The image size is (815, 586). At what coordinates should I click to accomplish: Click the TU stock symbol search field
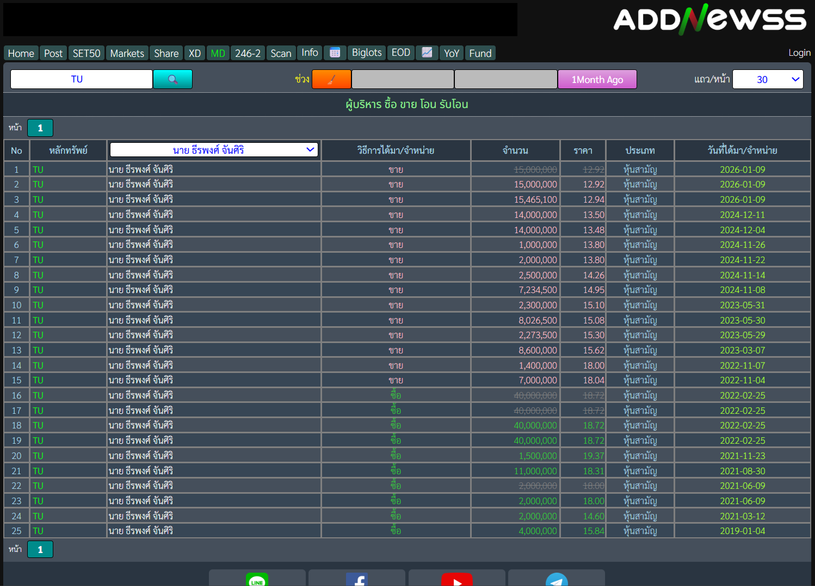(81, 79)
